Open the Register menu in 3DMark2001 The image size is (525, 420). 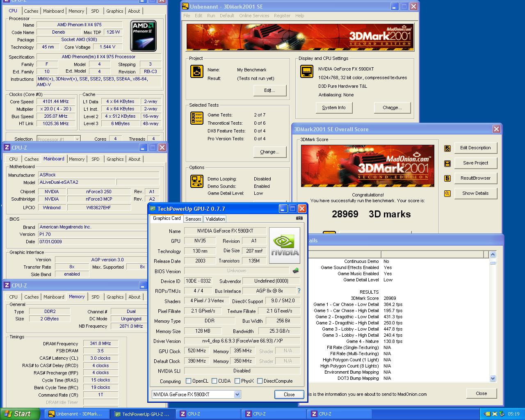click(282, 16)
